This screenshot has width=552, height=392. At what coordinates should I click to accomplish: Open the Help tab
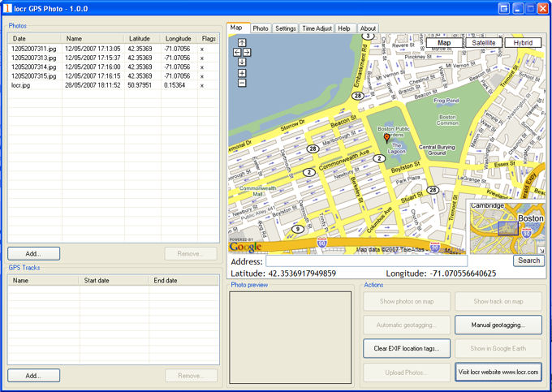click(344, 28)
